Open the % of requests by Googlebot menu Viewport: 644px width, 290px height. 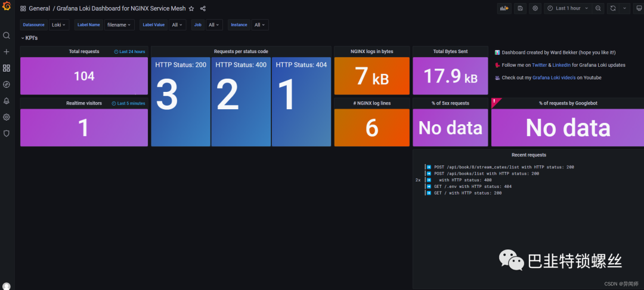pyautogui.click(x=568, y=103)
